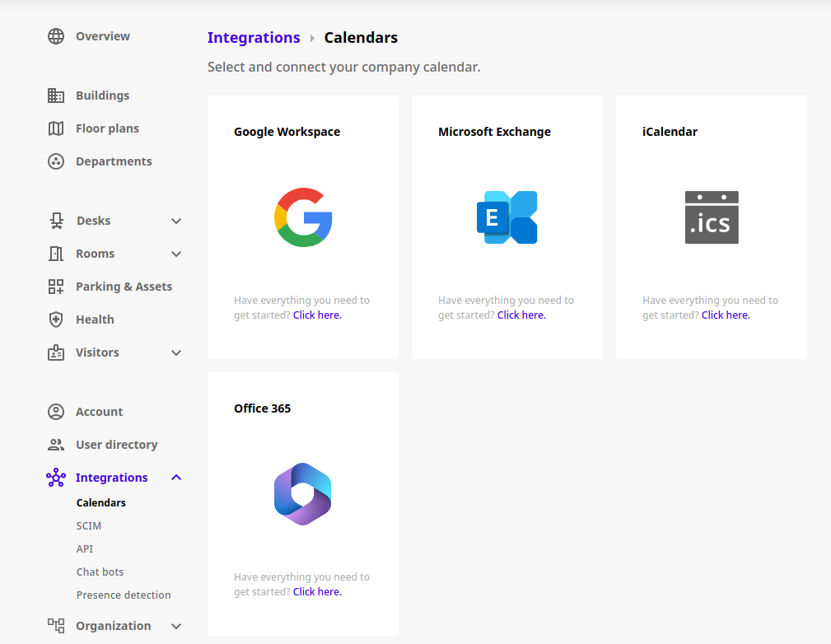831x644 pixels.
Task: Click the Microsoft Exchange card title
Action: 494,132
